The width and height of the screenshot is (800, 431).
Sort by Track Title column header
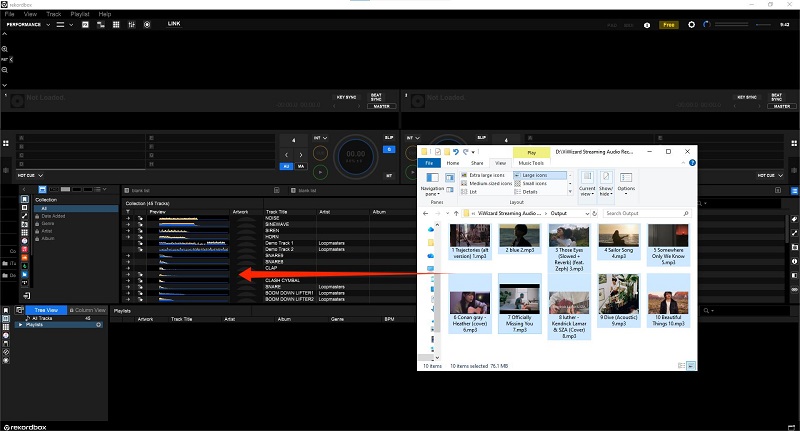[x=277, y=212]
